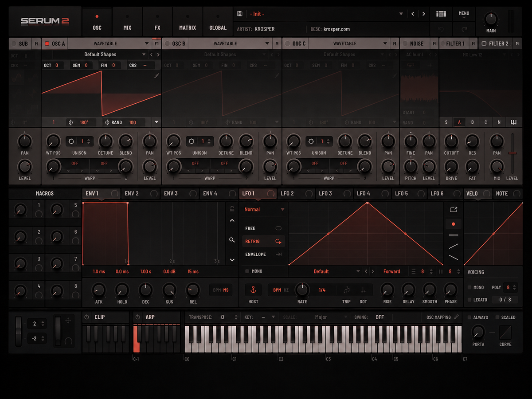Open the preset name dropdown arrow
This screenshot has width=532, height=399.
(x=401, y=14)
